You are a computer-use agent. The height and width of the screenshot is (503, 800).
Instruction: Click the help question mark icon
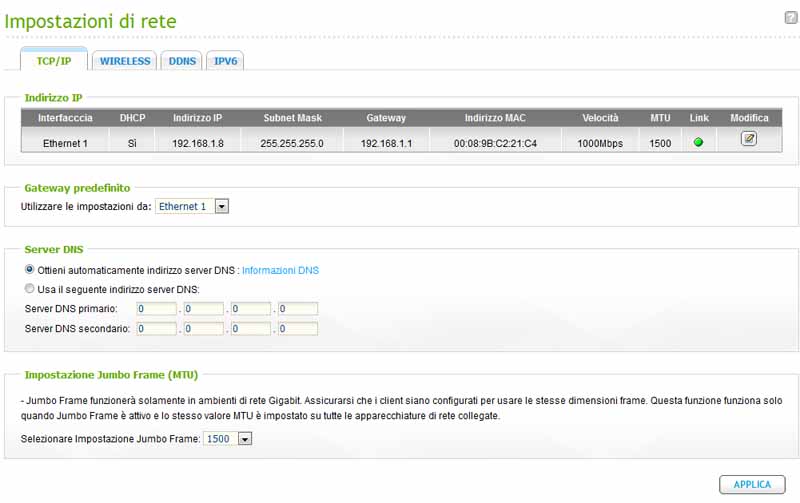790,17
